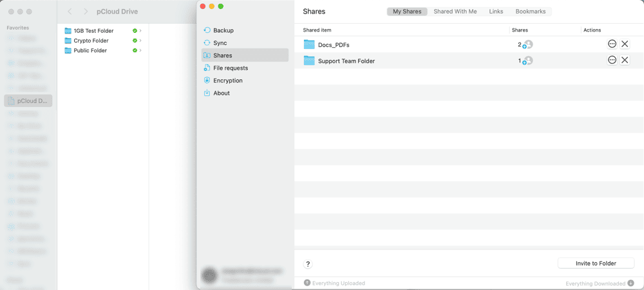The height and width of the screenshot is (290, 644).
Task: View the 2 users sharing Docs_PDFs
Action: tap(526, 44)
